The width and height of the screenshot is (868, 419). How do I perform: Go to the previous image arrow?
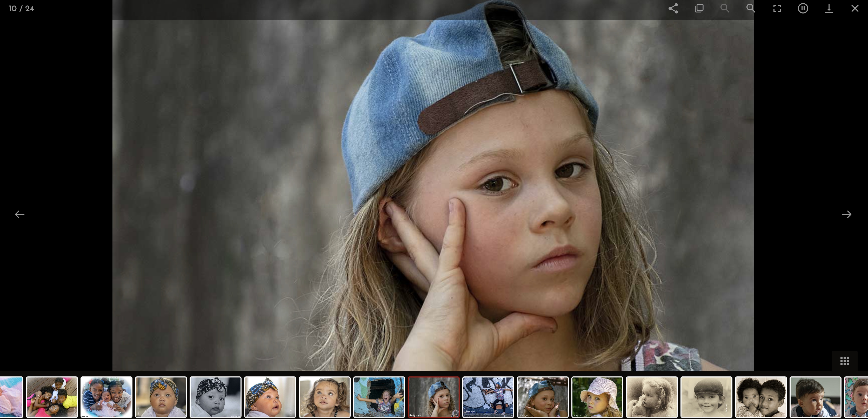click(x=19, y=214)
